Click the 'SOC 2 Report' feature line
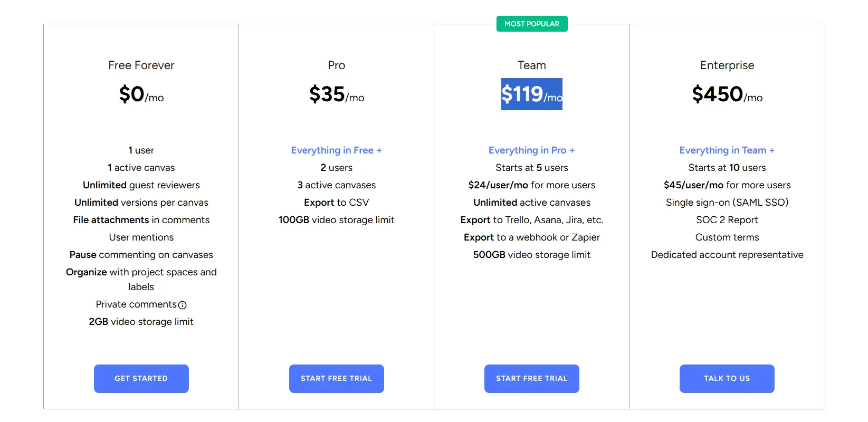The image size is (868, 422). [727, 220]
